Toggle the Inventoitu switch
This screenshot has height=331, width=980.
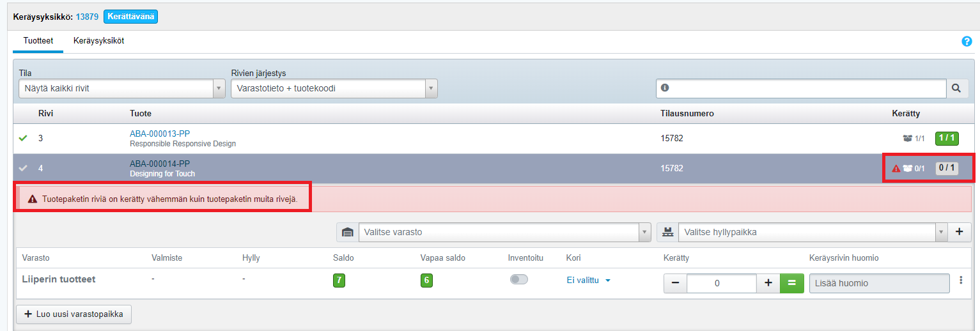pyautogui.click(x=518, y=279)
